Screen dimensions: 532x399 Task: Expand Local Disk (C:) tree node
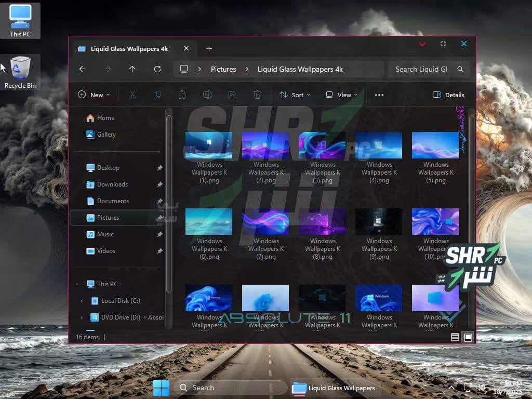(82, 301)
